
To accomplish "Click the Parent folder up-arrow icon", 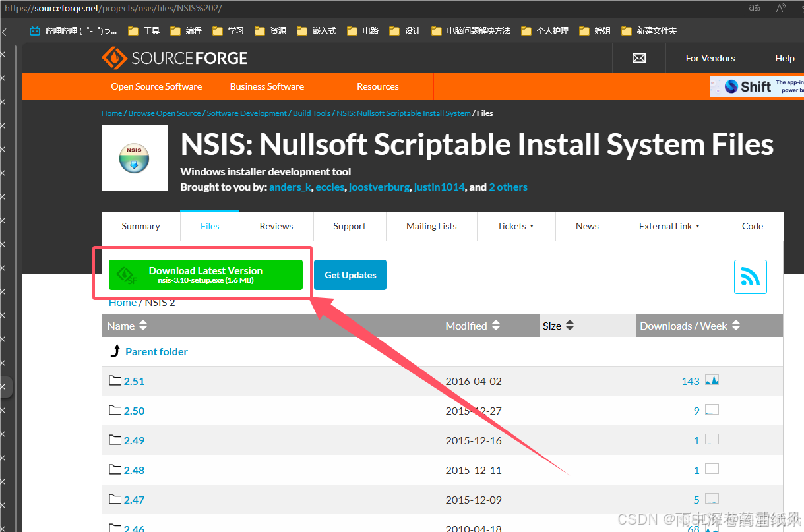I will click(115, 351).
